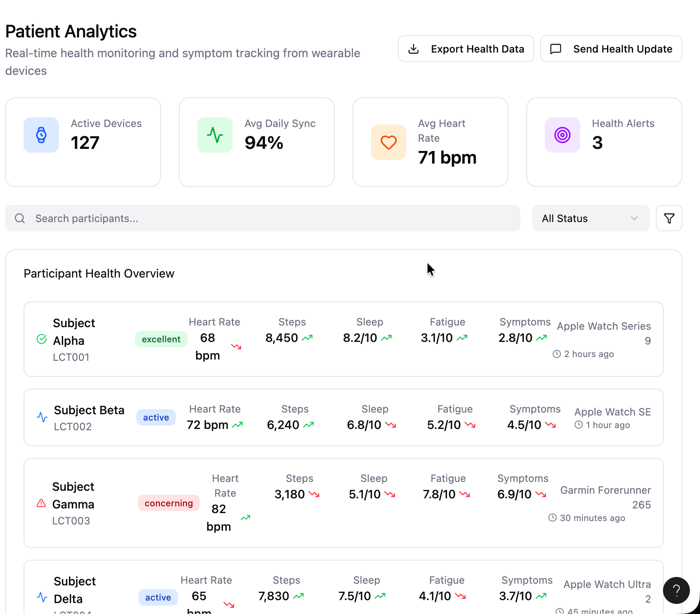
Task: Click the activity icon beside Subject Delta
Action: tap(42, 597)
